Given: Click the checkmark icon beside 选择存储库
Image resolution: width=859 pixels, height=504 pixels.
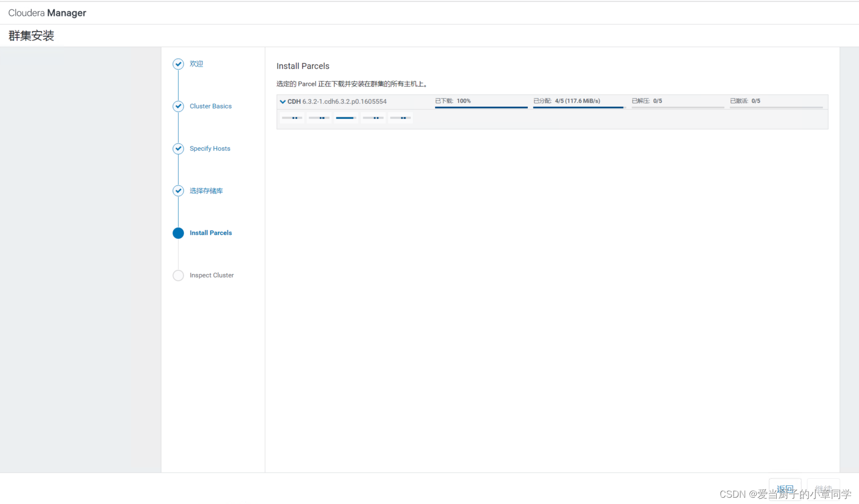Looking at the screenshot, I should click(x=178, y=191).
